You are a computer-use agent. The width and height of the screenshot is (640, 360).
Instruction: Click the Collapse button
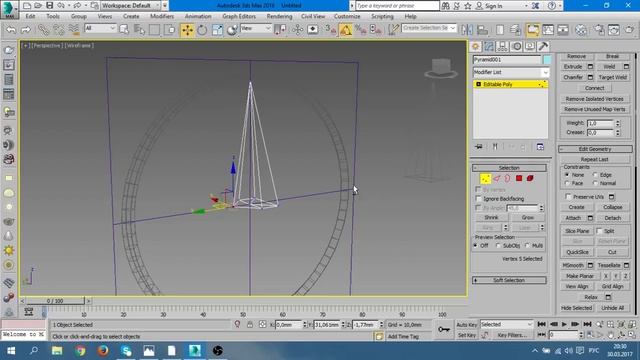[612, 207]
